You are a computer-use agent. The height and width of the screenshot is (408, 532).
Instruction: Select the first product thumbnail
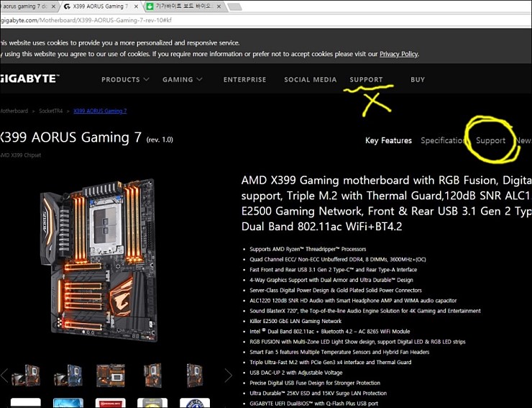point(26,376)
